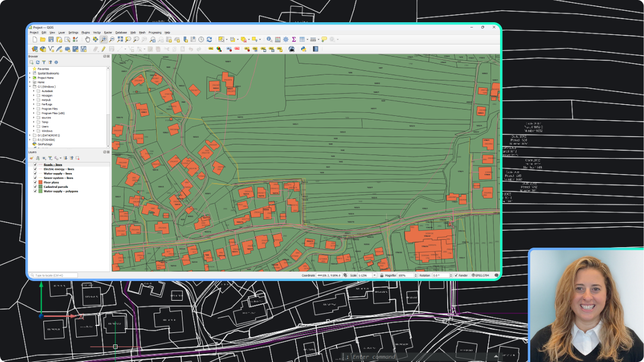Screen dimensions: 644x362
Task: Open the Processing menu
Action: point(155,32)
